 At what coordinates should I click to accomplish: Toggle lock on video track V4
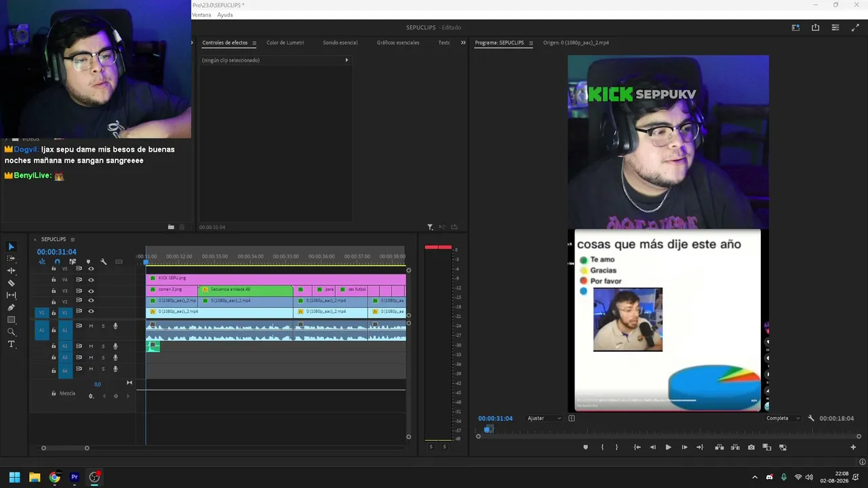pyautogui.click(x=54, y=280)
